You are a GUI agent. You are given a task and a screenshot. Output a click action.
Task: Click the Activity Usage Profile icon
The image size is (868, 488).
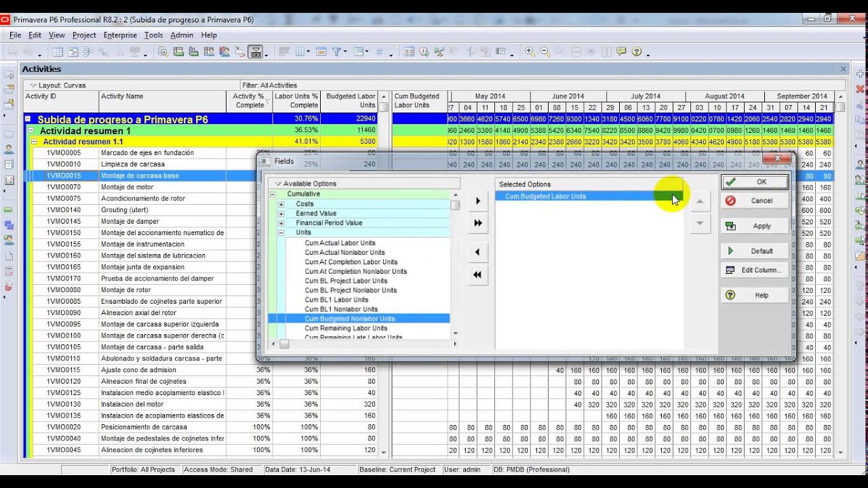click(x=194, y=52)
